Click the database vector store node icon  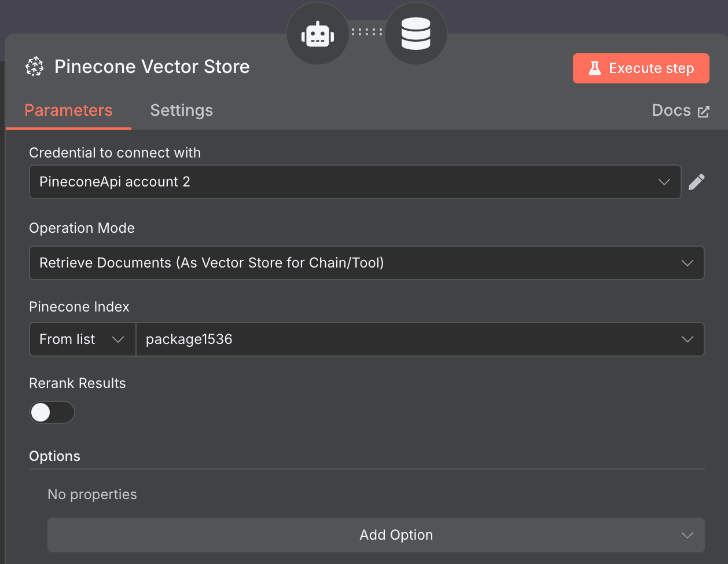coord(416,34)
